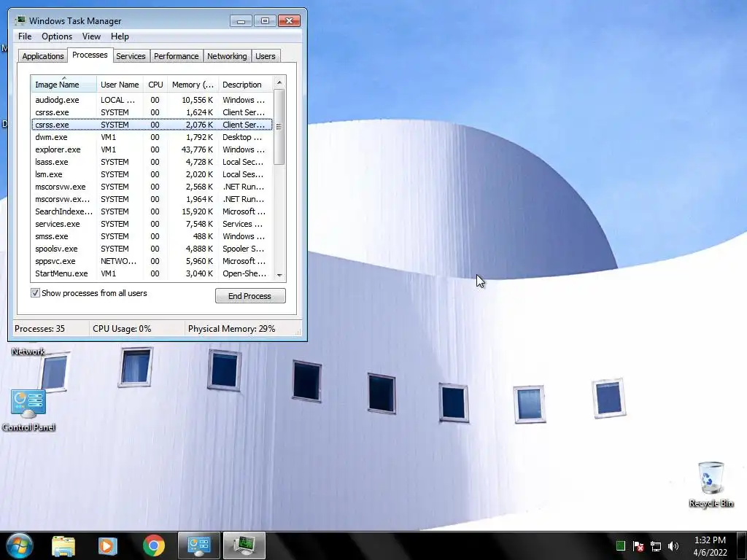Go to the Networking tab
This screenshot has width=747, height=560.
pyautogui.click(x=227, y=56)
